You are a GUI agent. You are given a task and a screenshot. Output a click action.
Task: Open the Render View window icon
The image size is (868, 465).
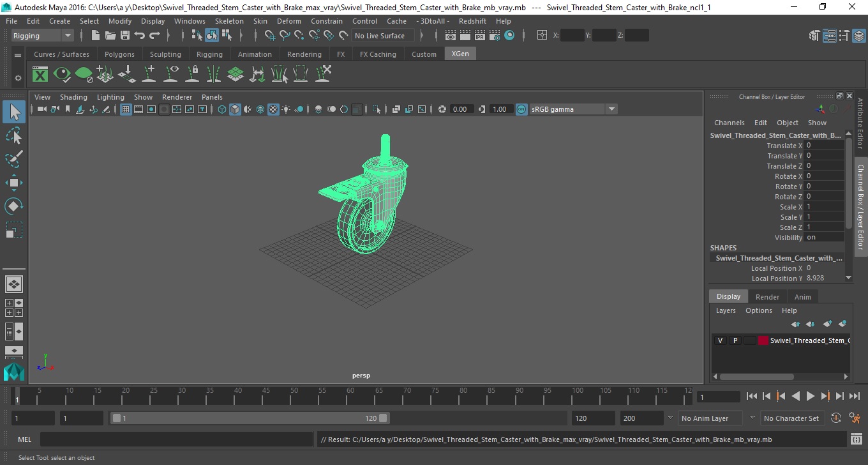[x=451, y=36]
